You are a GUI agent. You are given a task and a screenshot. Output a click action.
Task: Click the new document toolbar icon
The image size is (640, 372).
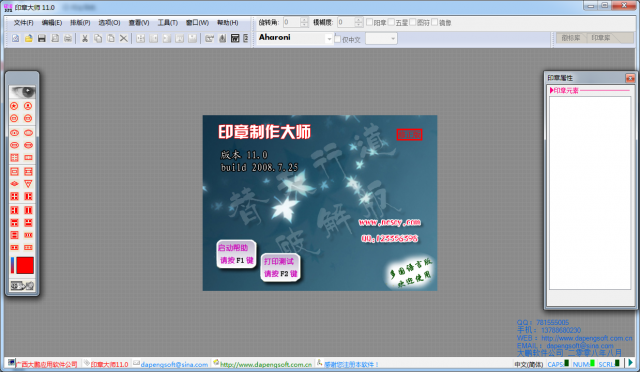(16, 38)
